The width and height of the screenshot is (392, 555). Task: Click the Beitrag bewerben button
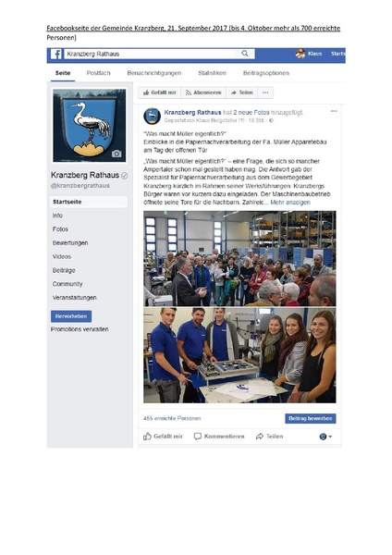click(311, 418)
